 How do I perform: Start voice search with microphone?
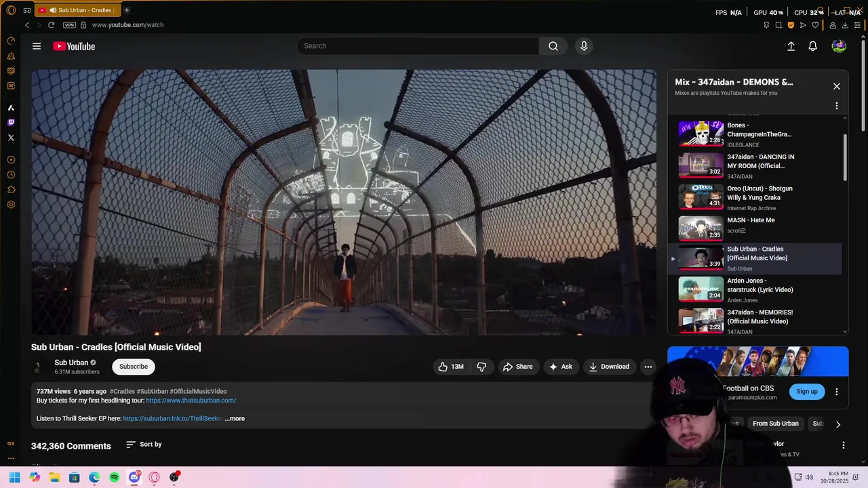[x=584, y=46]
